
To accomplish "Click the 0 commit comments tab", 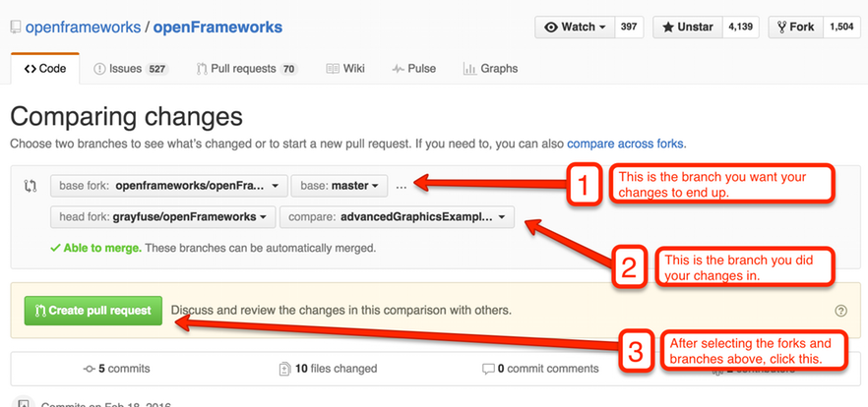I will [x=540, y=369].
